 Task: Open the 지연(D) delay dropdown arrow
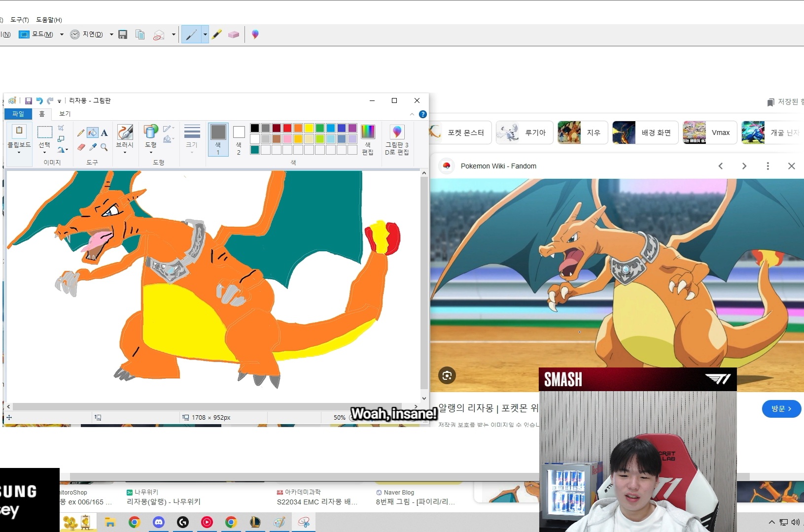[111, 34]
